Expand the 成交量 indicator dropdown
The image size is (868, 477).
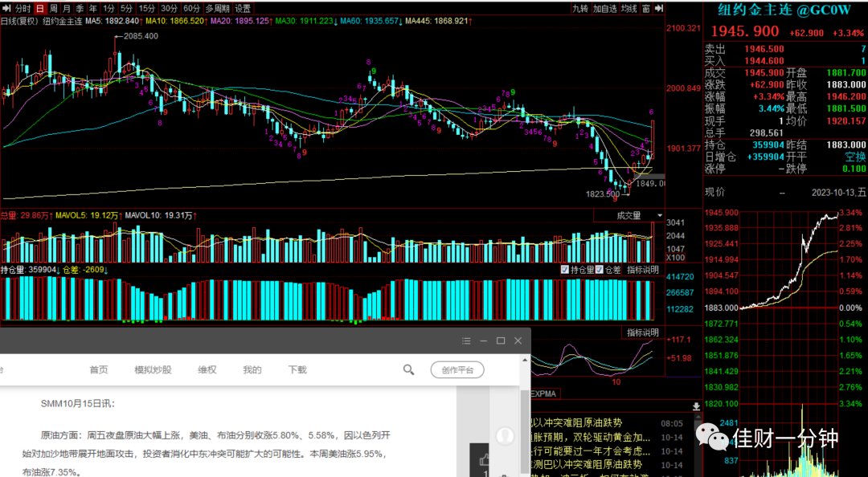tap(659, 216)
